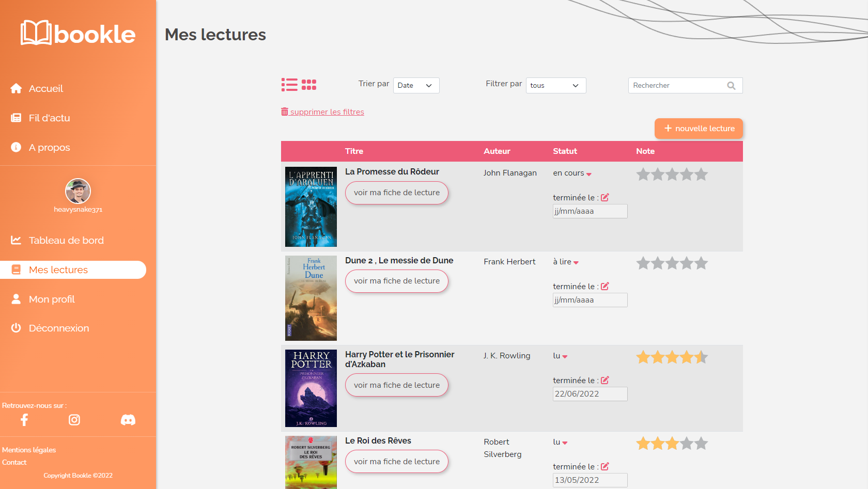The image size is (868, 489).
Task: Open the Filtrer par tous dropdown
Action: tap(555, 86)
